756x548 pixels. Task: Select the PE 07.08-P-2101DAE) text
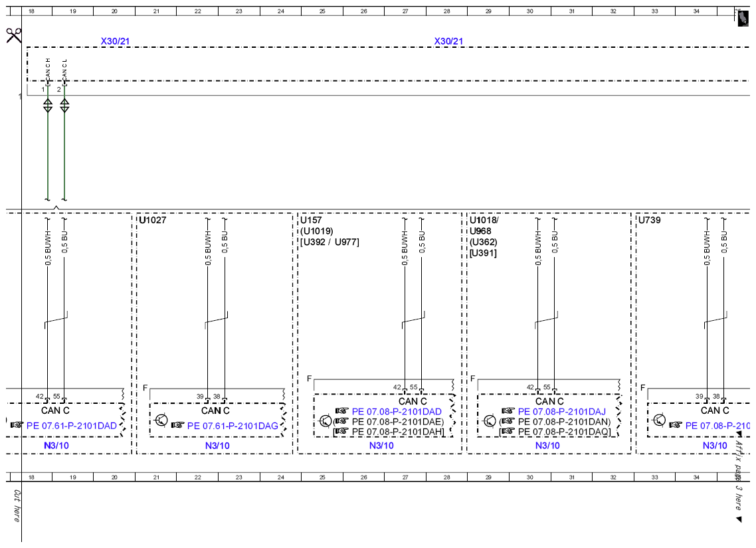coord(398,422)
